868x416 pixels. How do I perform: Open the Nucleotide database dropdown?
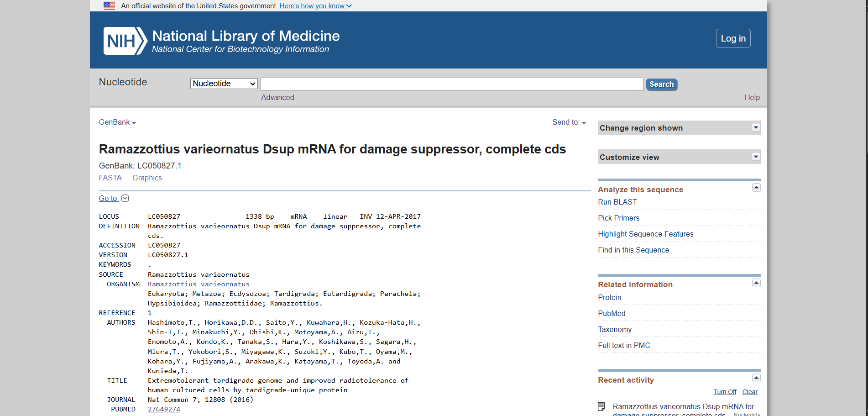(224, 84)
